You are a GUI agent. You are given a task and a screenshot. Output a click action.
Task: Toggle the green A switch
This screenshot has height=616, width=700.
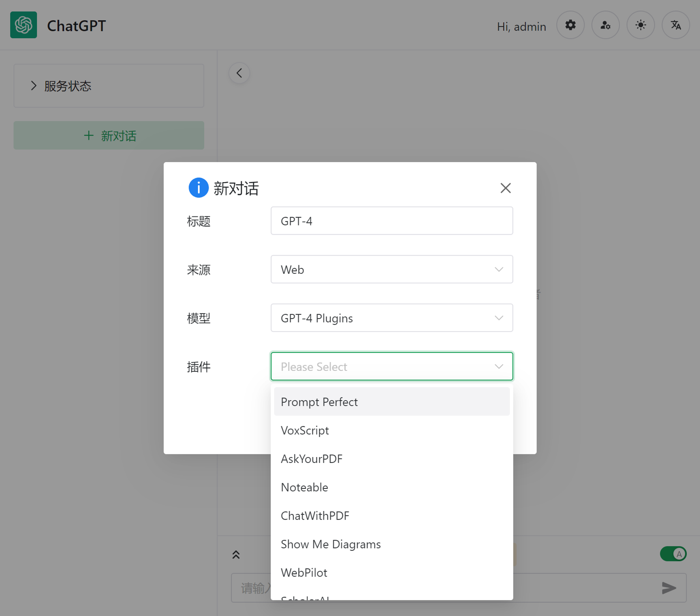[x=673, y=554]
